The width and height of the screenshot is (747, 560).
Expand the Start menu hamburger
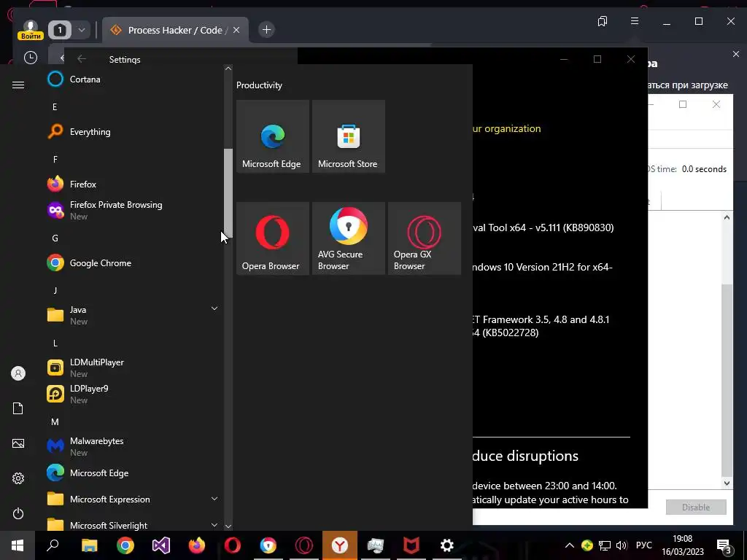(x=18, y=85)
